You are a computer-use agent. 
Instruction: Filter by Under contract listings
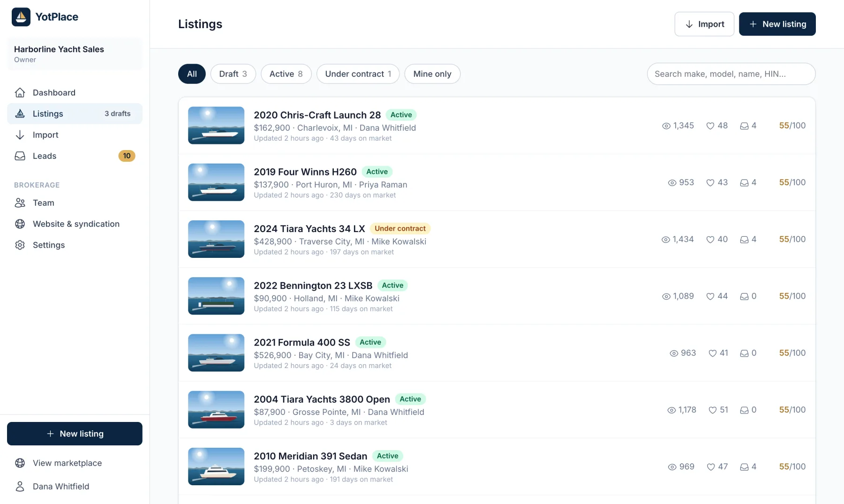358,74
